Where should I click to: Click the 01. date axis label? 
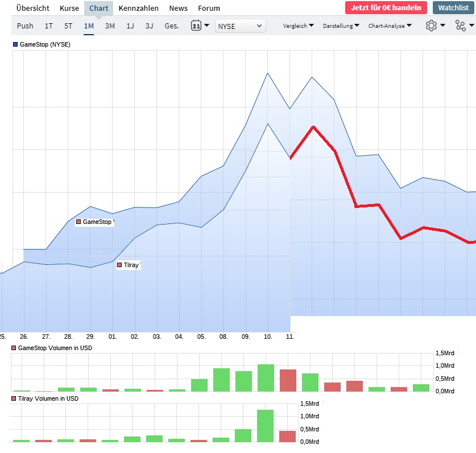tap(113, 337)
